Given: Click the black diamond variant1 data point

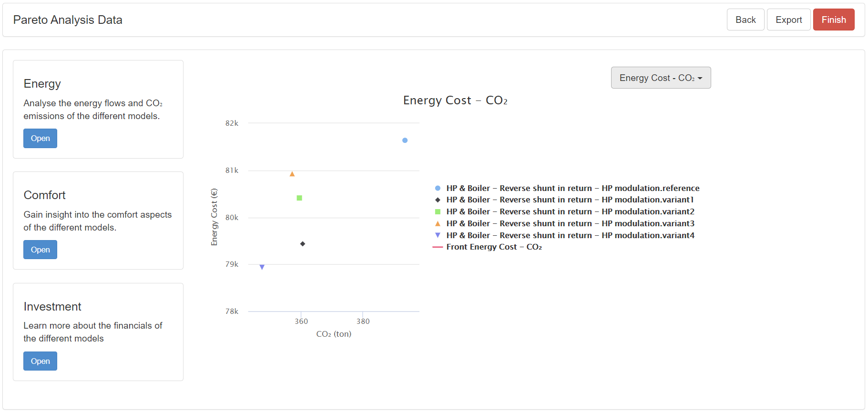Looking at the screenshot, I should [x=303, y=244].
